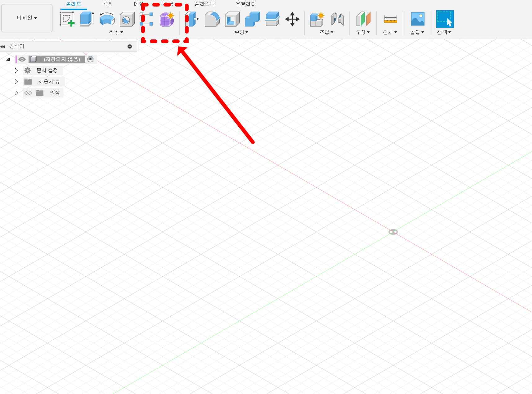Screen dimensions: 532x394
Task: Click the blue connected-squares icon in Create group
Action: tap(146, 19)
